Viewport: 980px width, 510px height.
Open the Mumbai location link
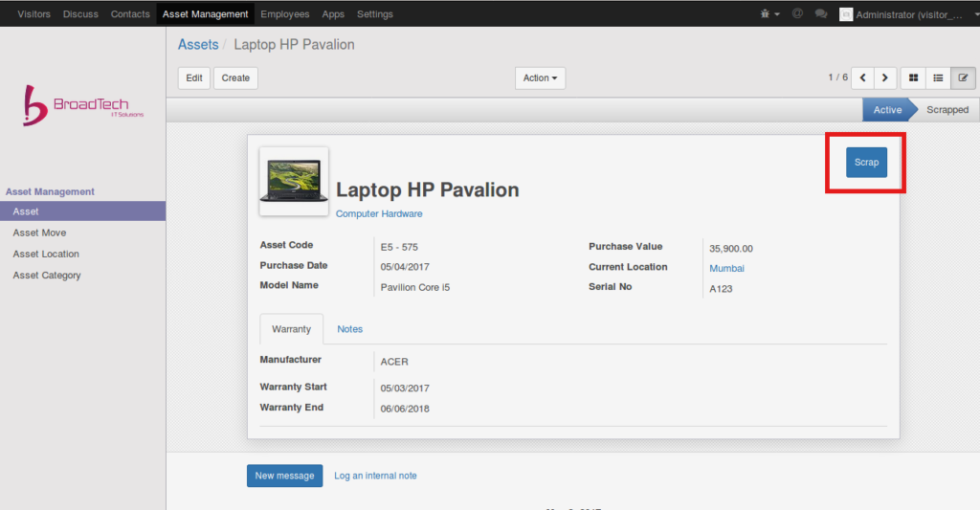click(x=726, y=268)
